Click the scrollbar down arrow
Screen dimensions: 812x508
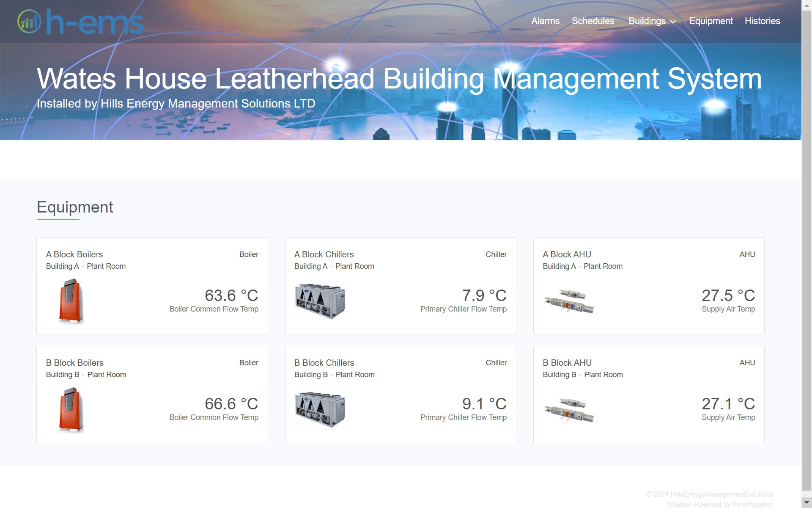coord(807,502)
